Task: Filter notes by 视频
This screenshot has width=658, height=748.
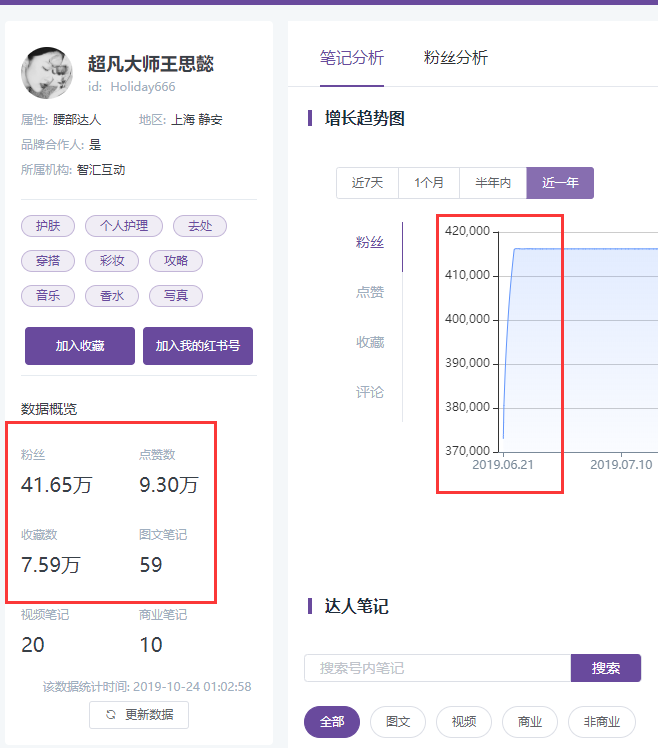Action: coord(464,722)
